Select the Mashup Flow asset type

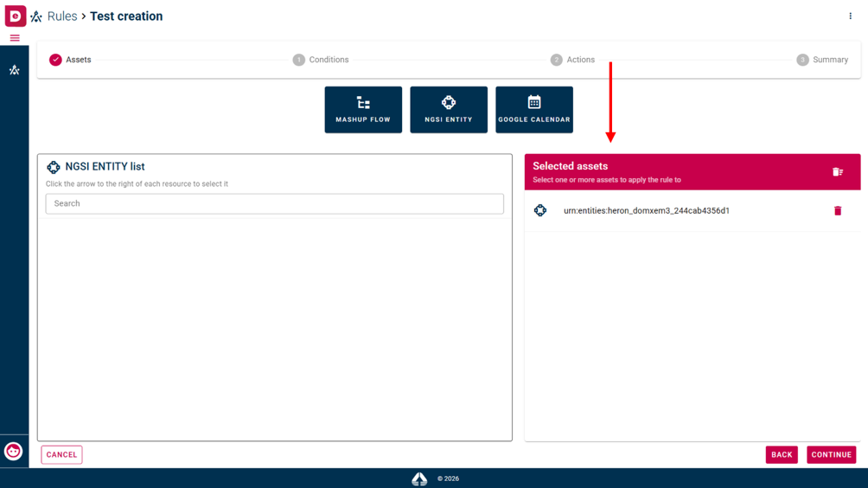coord(363,110)
